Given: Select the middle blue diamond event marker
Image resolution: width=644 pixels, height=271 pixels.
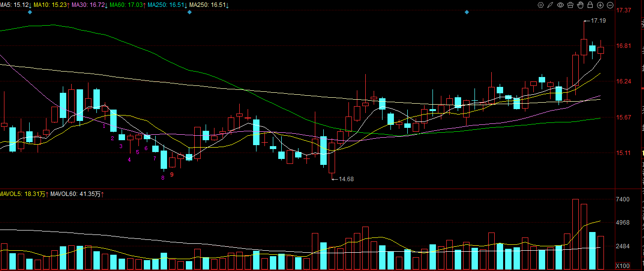Looking at the screenshot, I should (189, 12).
